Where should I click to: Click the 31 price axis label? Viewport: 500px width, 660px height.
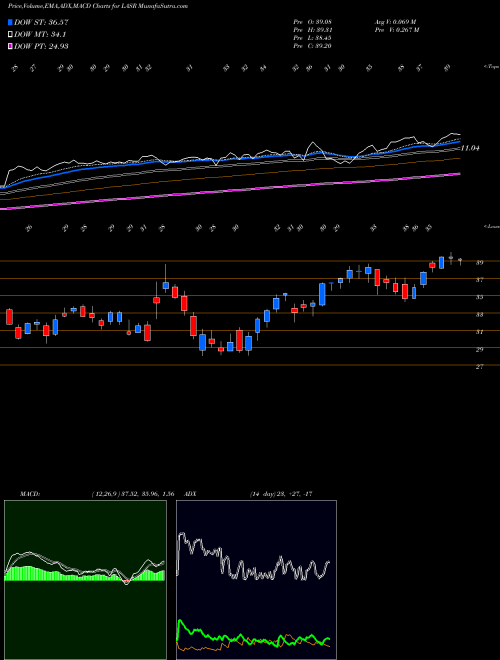(x=479, y=332)
